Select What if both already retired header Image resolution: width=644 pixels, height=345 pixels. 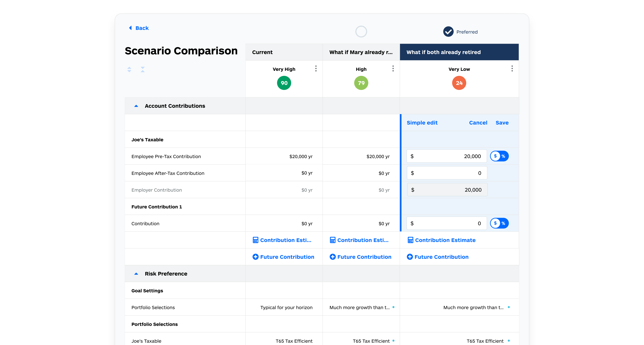coord(459,52)
